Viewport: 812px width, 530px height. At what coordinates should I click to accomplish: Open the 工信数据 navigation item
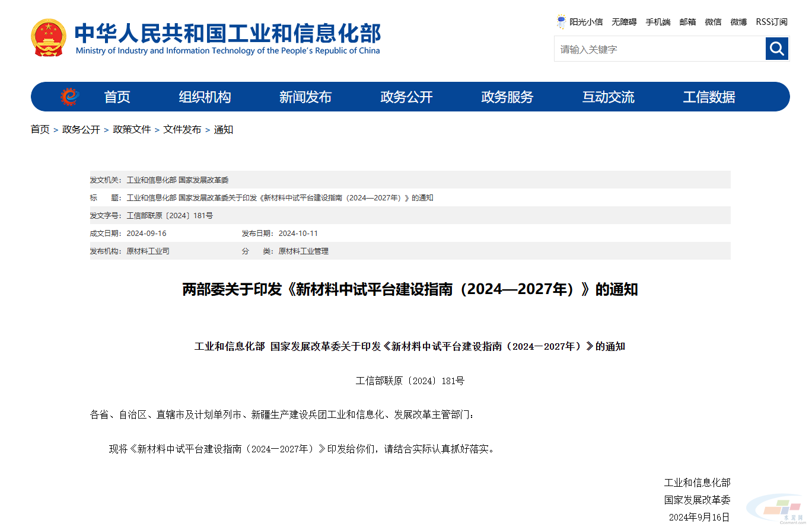click(709, 97)
